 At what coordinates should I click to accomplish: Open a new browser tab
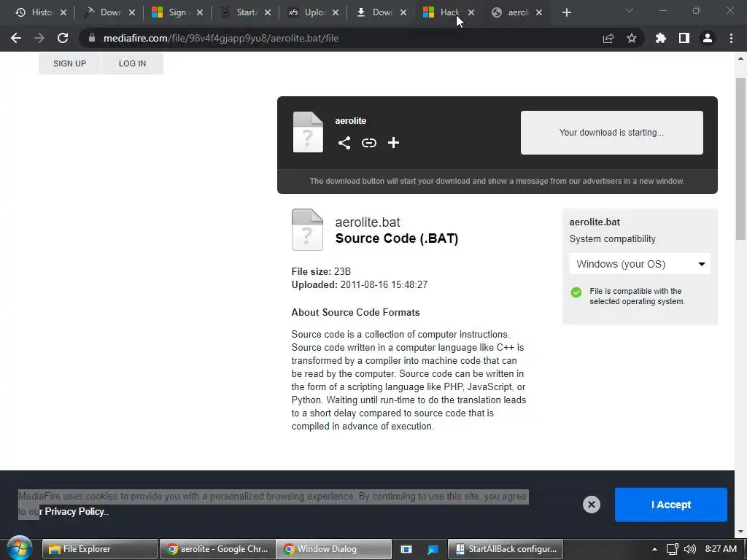coord(566,12)
